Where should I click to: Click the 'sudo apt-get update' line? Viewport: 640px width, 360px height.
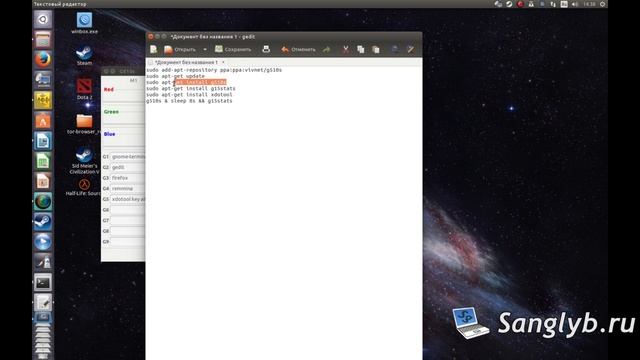[x=176, y=76]
